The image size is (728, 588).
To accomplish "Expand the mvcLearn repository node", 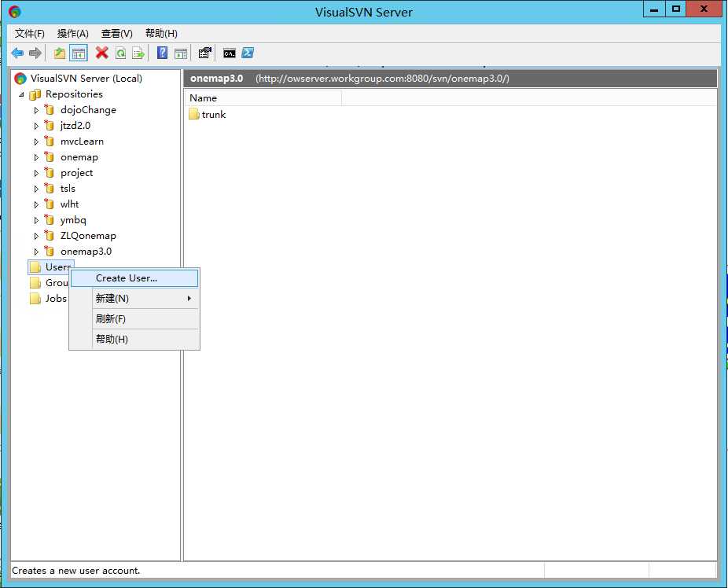I will point(36,141).
